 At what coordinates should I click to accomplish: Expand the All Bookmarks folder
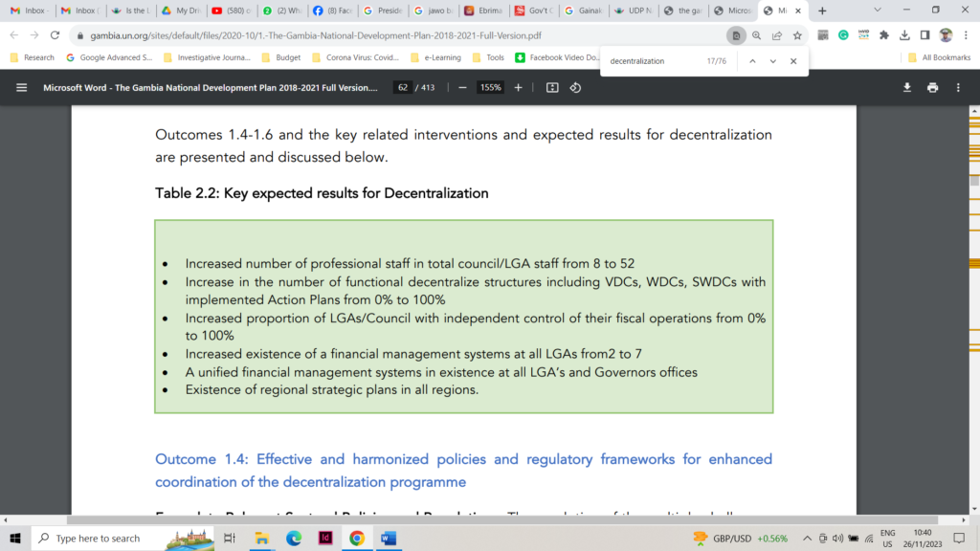[x=938, y=57]
